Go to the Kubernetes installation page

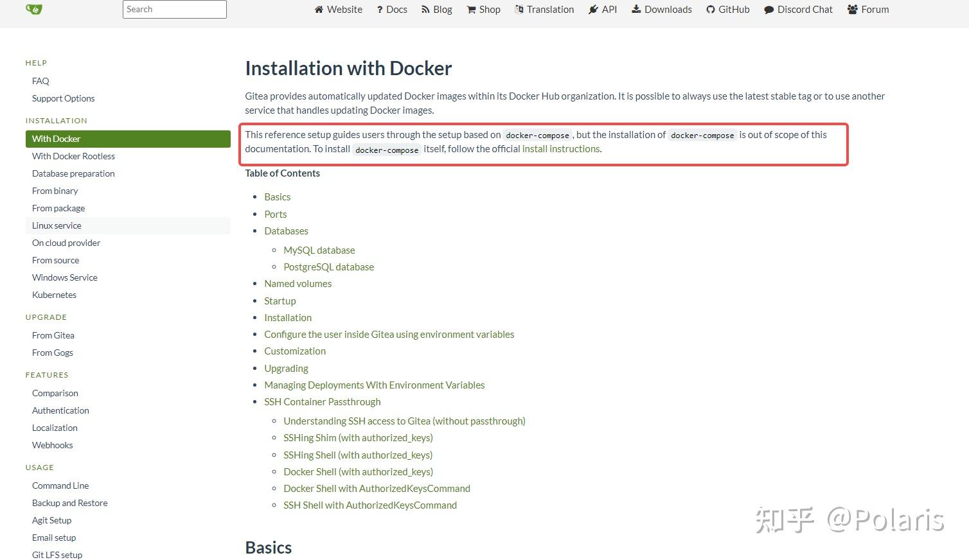pos(54,295)
